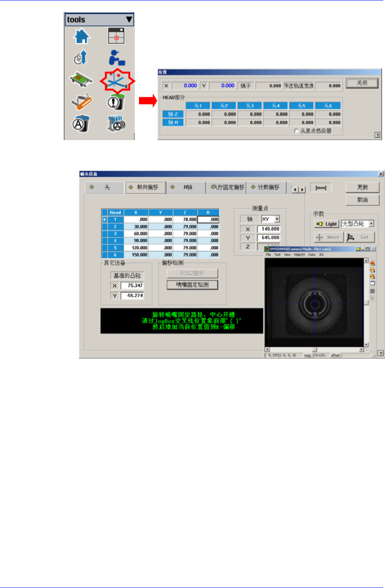385x588 pixels.
Task: Switch to the 计数偏移 tab
Action: coord(267,187)
